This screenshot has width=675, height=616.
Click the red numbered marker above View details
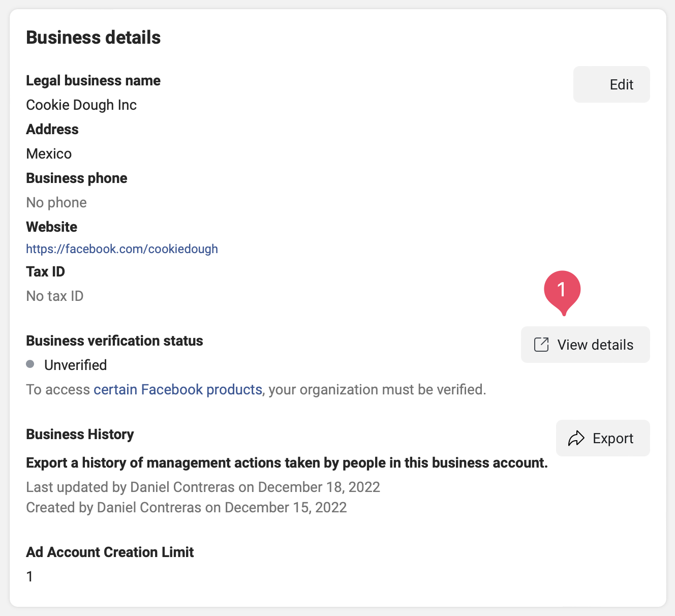pos(563,290)
